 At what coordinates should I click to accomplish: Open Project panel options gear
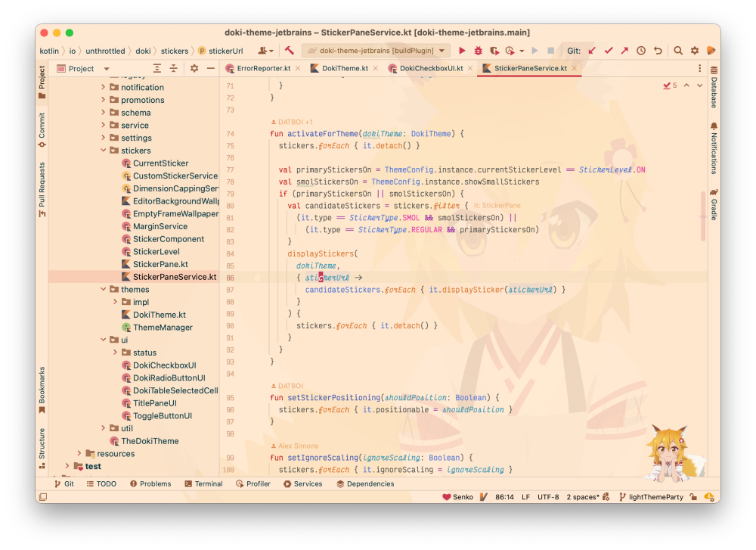[x=194, y=69]
